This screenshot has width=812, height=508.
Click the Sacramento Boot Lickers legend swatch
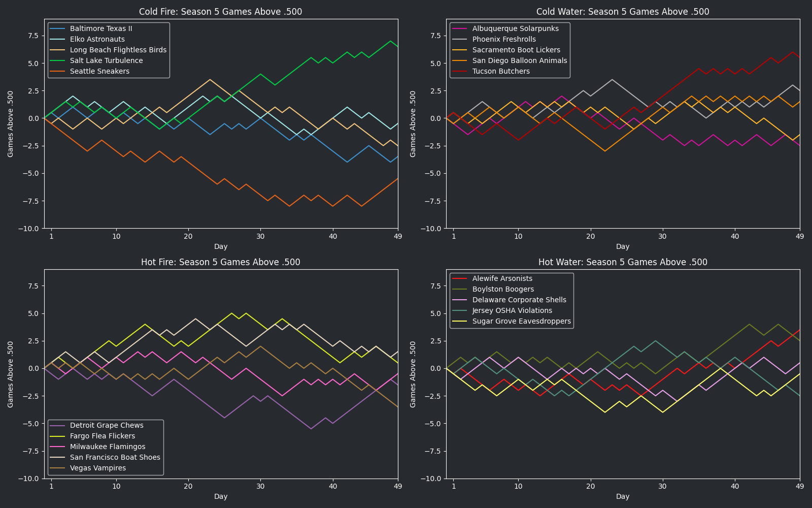pos(460,50)
